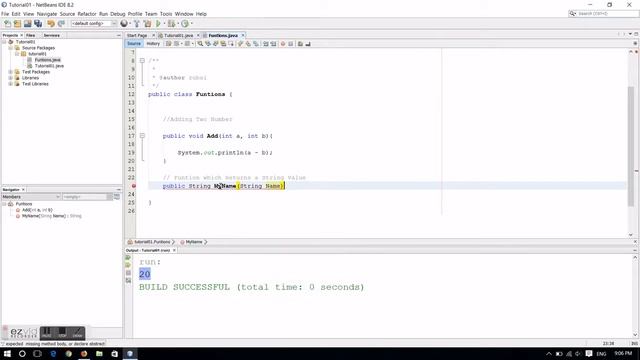The width and height of the screenshot is (640, 360).
Task: Click the red error marker on line 23
Action: [x=133, y=186]
